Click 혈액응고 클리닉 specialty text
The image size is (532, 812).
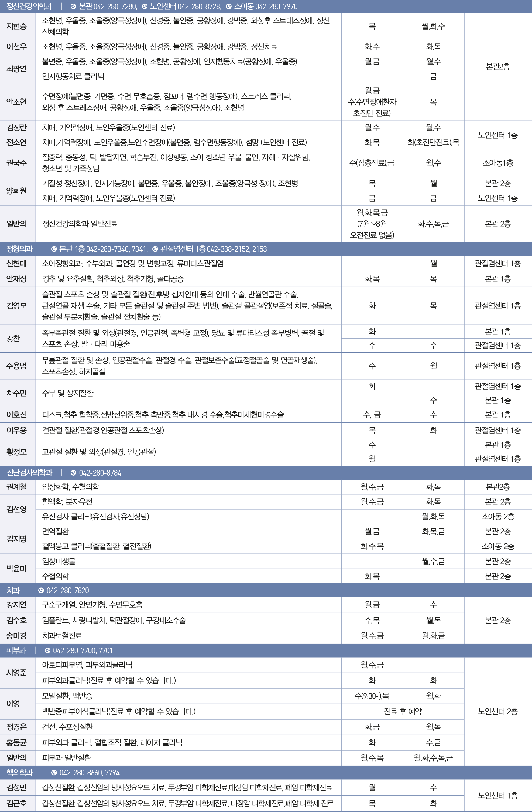click(97, 546)
